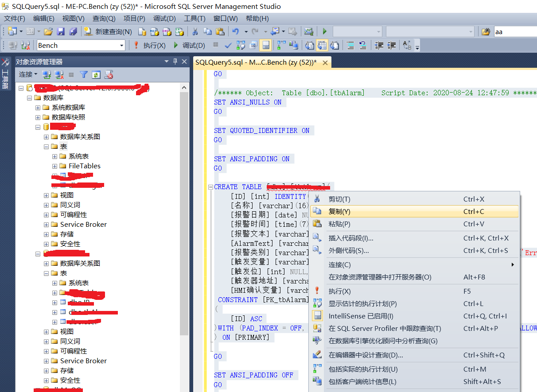Click the Undo arrow icon

click(x=236, y=31)
